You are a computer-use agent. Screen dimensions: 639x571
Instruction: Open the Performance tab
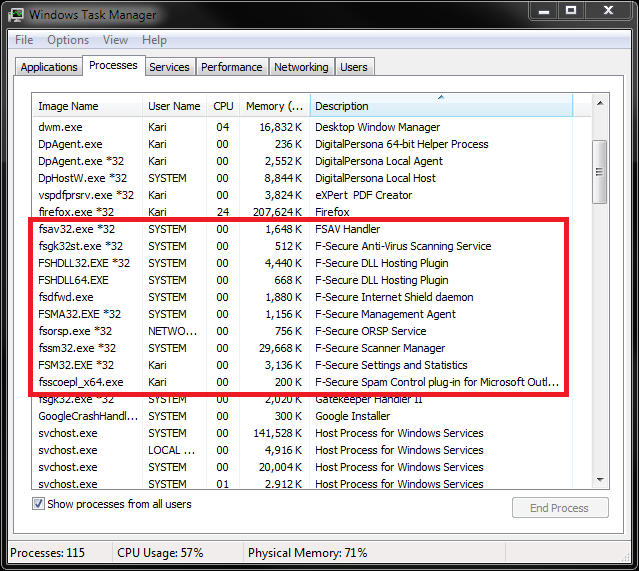[x=231, y=67]
